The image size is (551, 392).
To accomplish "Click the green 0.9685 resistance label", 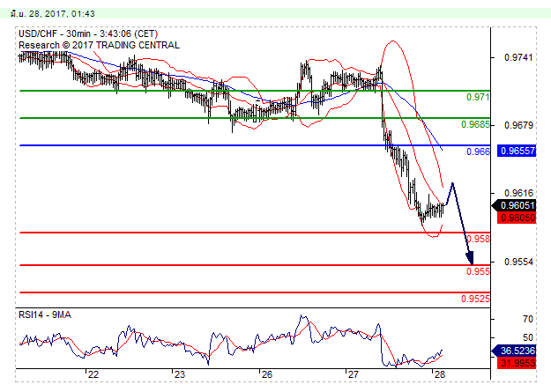I will pyautogui.click(x=475, y=124).
